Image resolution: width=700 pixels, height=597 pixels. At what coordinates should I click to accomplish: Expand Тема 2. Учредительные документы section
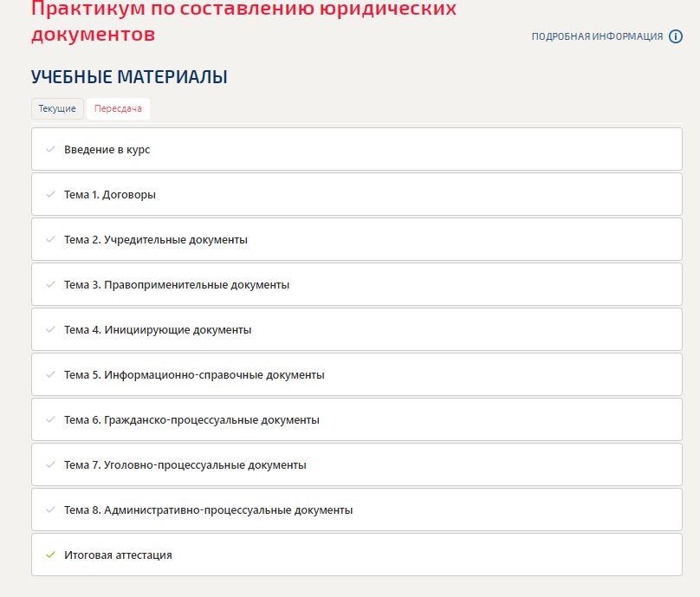pyautogui.click(x=156, y=240)
